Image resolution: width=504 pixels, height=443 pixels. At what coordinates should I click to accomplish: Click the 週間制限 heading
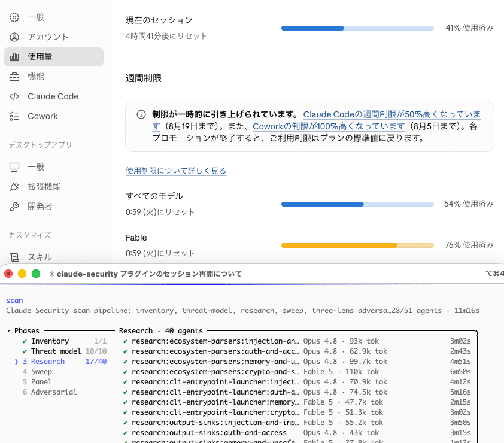(x=143, y=78)
